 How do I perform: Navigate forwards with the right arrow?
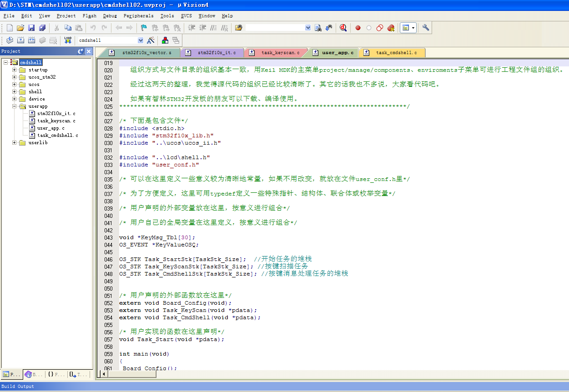[x=130, y=28]
